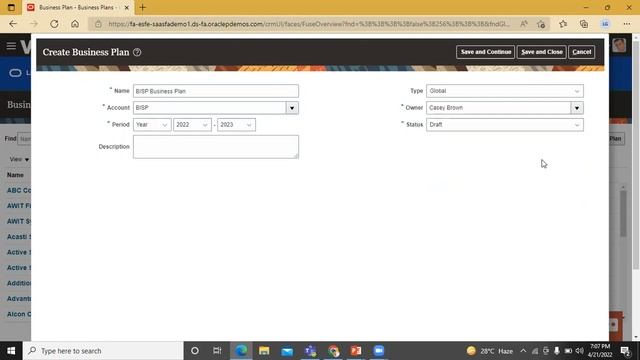Show hidden system tray icons
640x360 pixels.
coord(523,351)
